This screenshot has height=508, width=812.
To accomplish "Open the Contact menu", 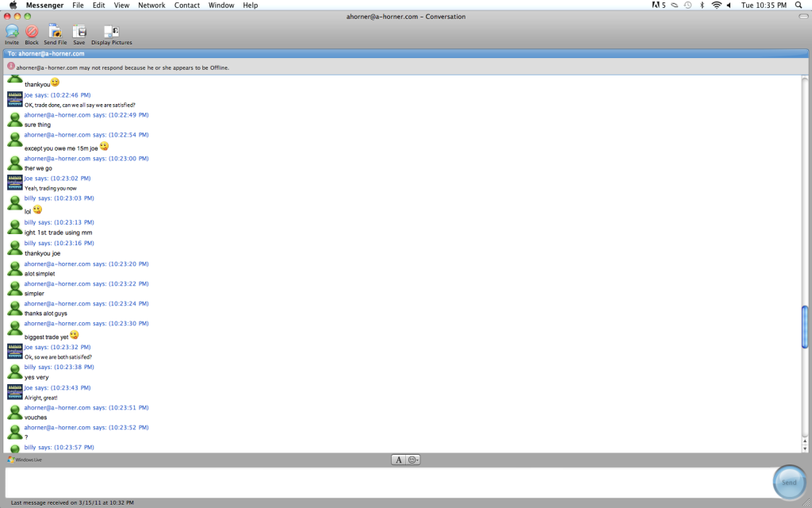I will point(187,6).
